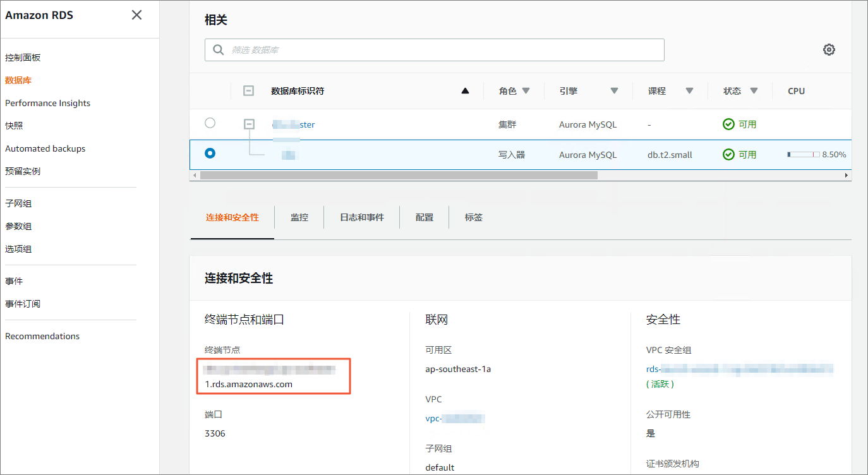Click the cluster identifier link
This screenshot has height=475, width=868.
pyautogui.click(x=293, y=124)
